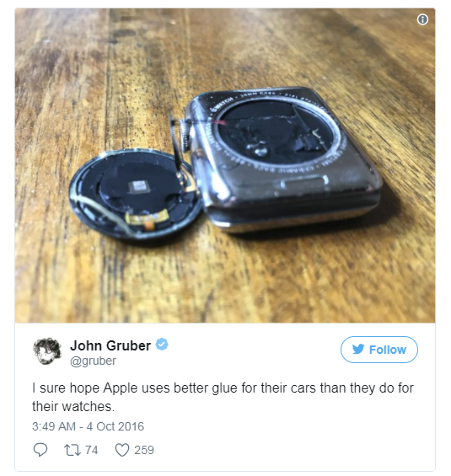This screenshot has height=476, width=451.
Task: Follow @gruber with the Follow label
Action: click(387, 350)
